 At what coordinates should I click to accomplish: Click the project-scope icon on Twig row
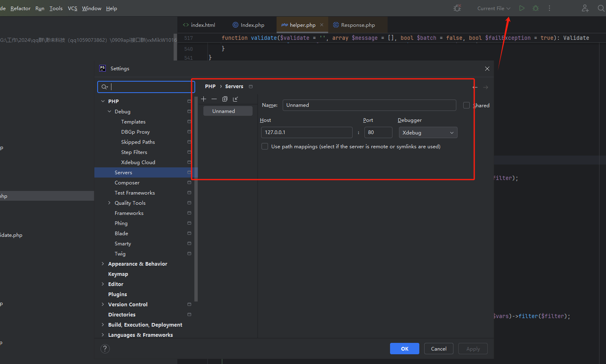(189, 253)
